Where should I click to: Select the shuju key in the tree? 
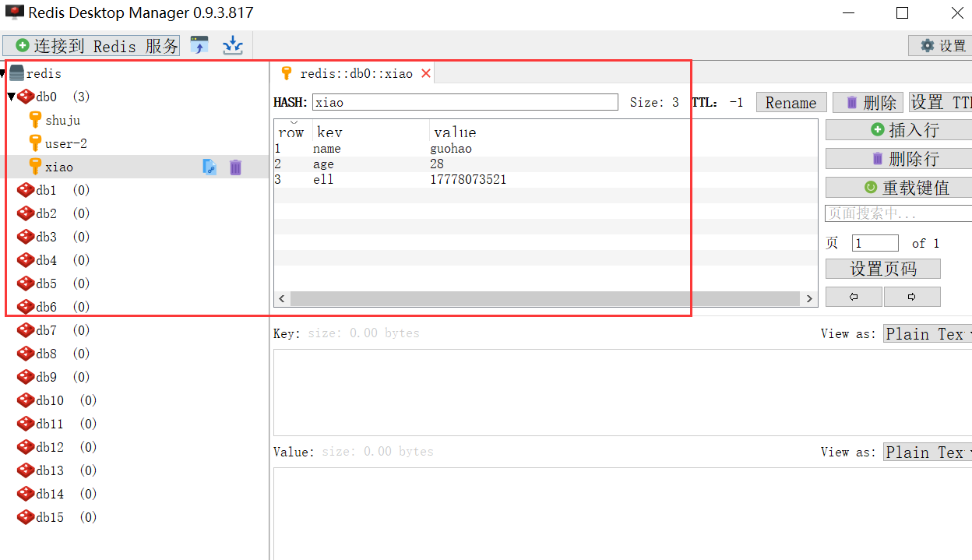[x=62, y=120]
